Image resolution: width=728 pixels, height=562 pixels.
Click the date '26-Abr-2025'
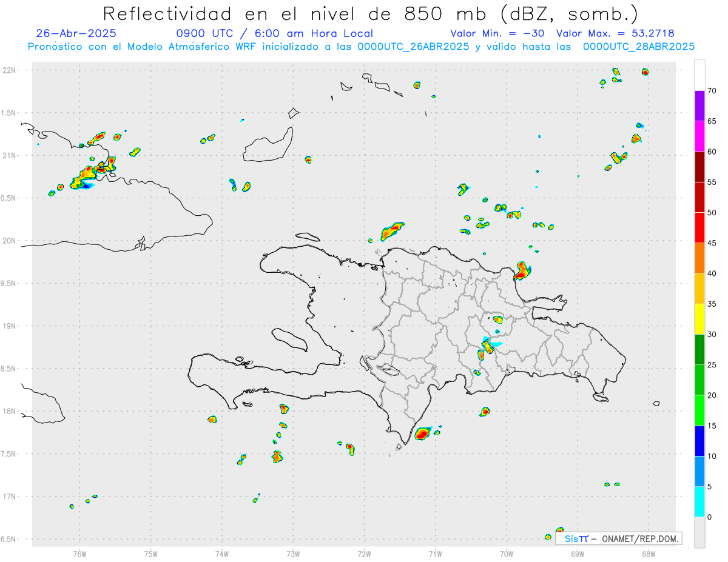point(76,33)
